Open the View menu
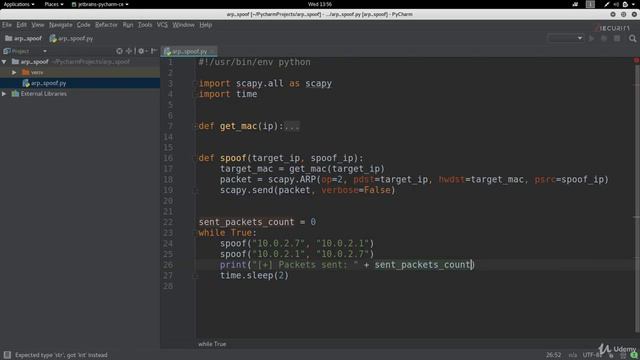 point(38,25)
